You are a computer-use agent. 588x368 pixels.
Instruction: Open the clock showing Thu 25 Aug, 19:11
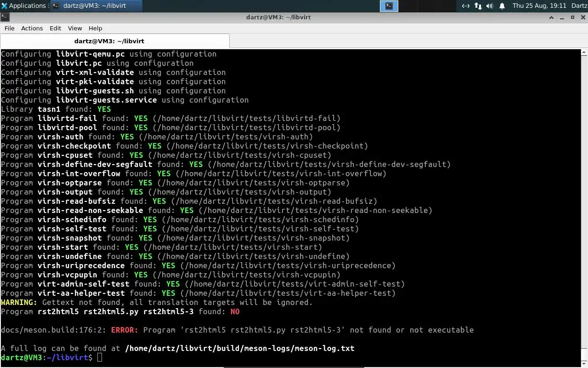(539, 6)
